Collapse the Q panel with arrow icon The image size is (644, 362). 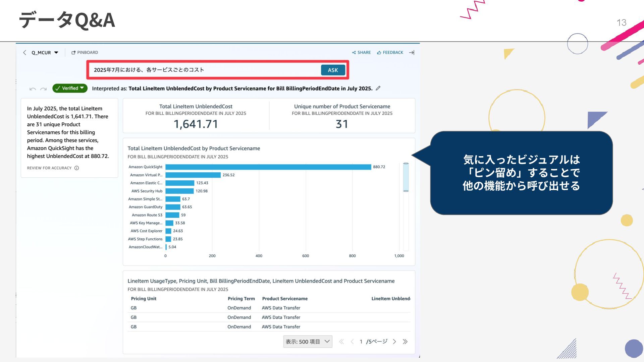pyautogui.click(x=412, y=53)
